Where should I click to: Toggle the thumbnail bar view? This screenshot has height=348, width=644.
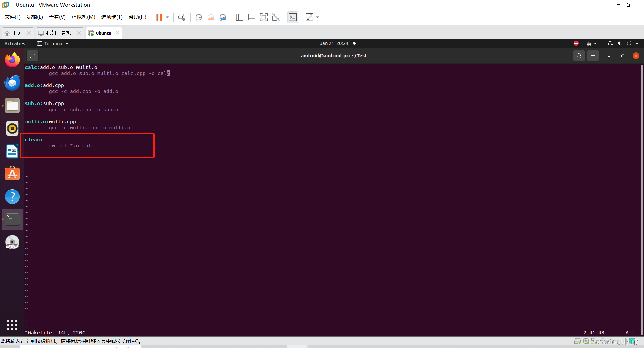252,17
